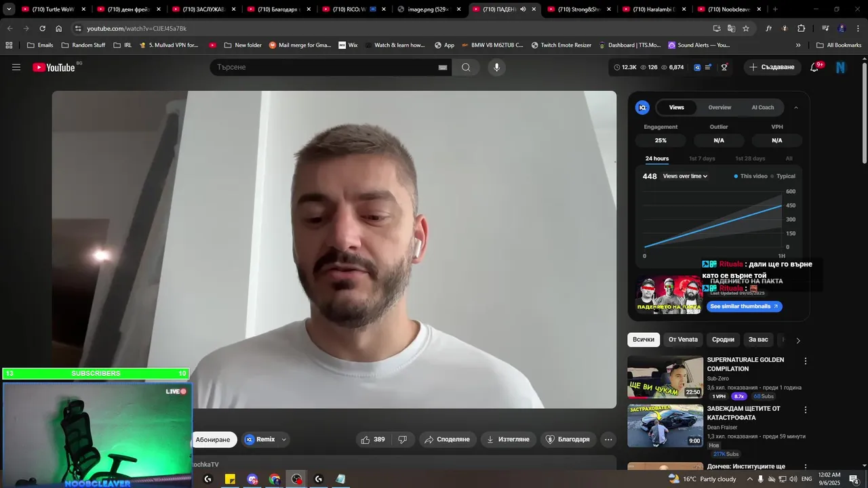Open See similar thumbnails link
Screen dimensions: 868x488
745,306
